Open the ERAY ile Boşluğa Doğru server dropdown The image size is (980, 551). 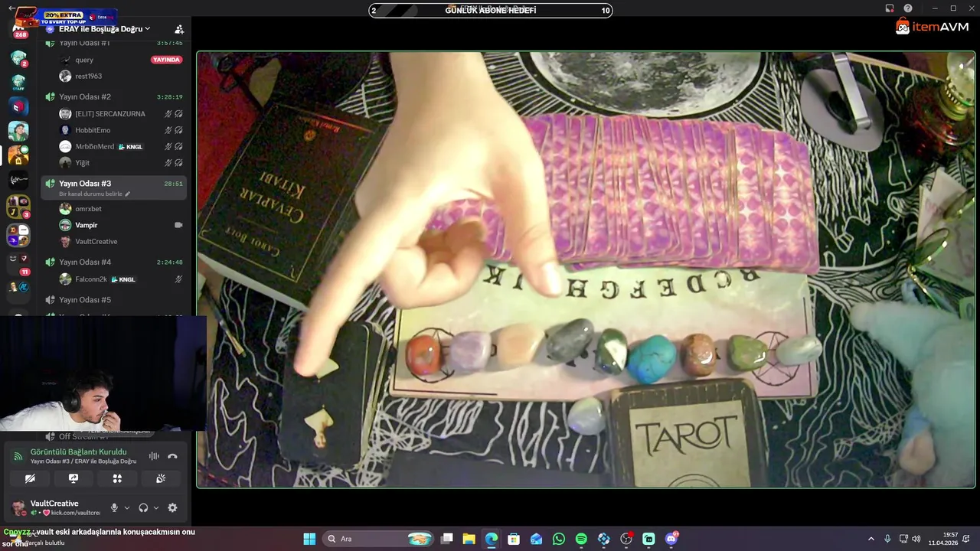tap(104, 29)
